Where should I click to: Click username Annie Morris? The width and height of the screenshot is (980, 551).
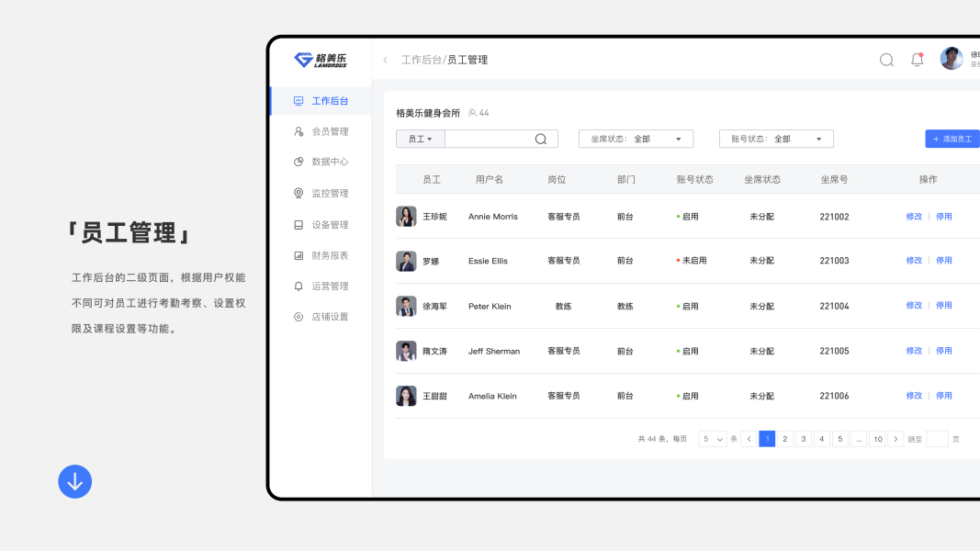coord(493,217)
